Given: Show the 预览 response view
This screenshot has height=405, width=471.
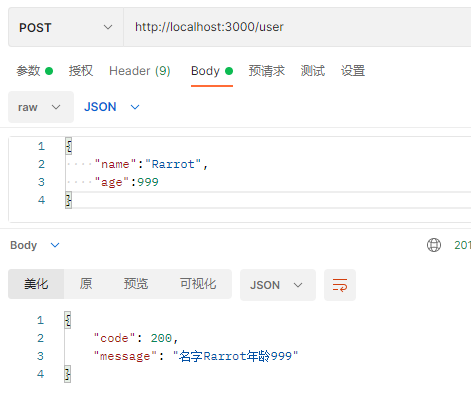Looking at the screenshot, I should coord(136,284).
